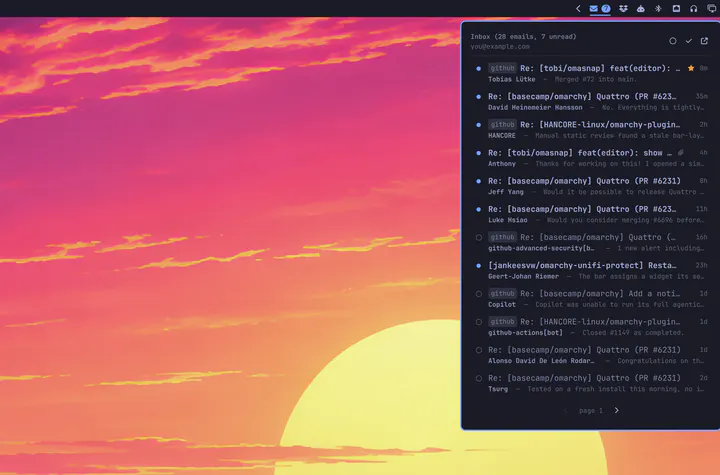The width and height of the screenshot is (720, 475).
Task: Click the github tag on the HANCORE sender email
Action: tap(502, 124)
